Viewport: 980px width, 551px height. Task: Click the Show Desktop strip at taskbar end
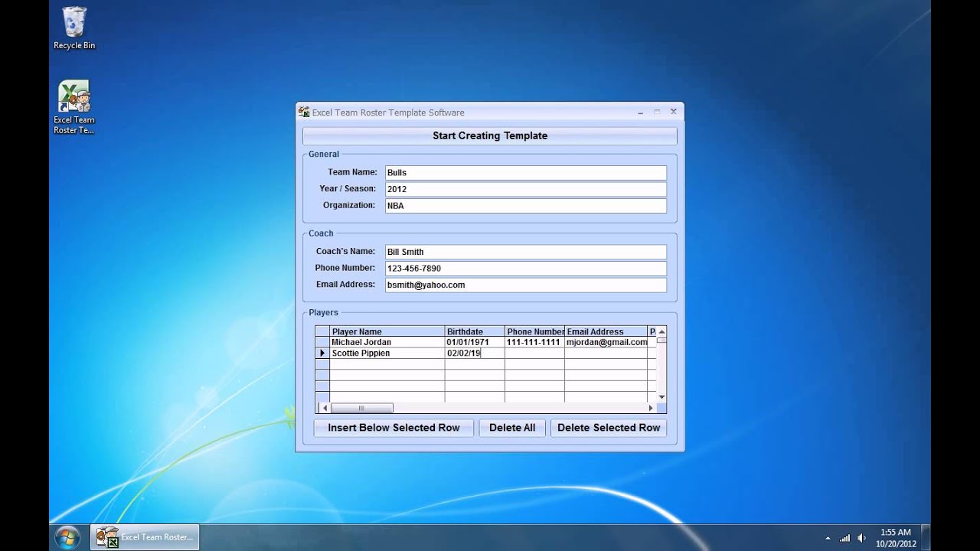click(x=926, y=537)
